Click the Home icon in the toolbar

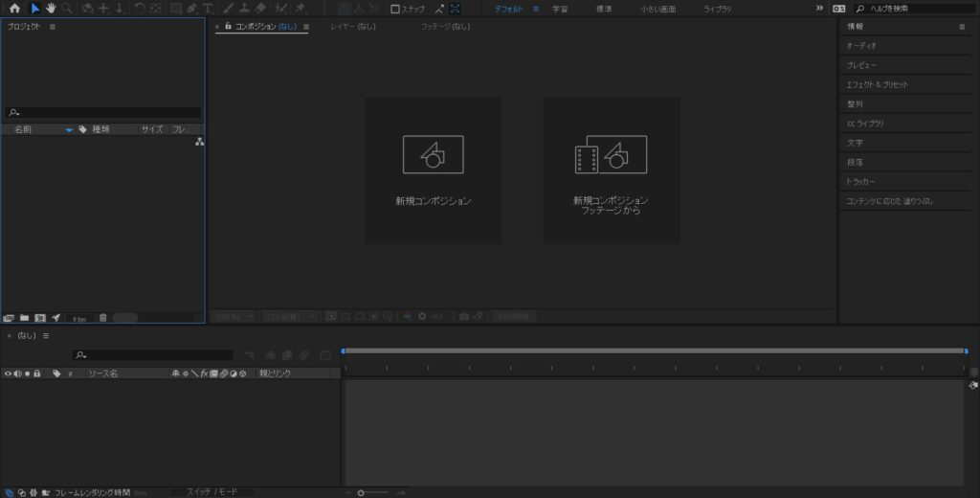click(14, 8)
